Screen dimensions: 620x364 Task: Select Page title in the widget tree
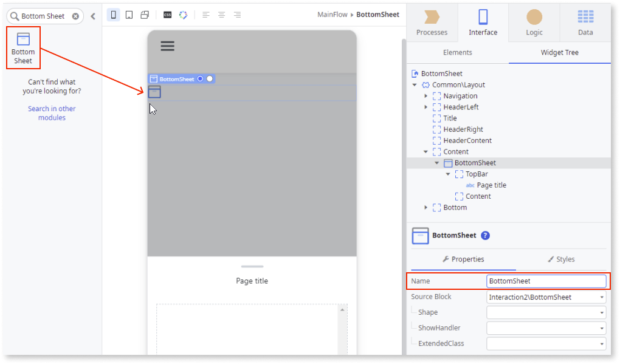(491, 185)
